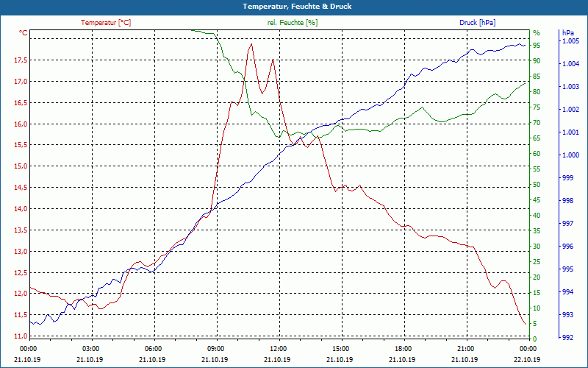588x368 pixels.
Task: Click the 15:00 time axis label
Action: [x=340, y=348]
